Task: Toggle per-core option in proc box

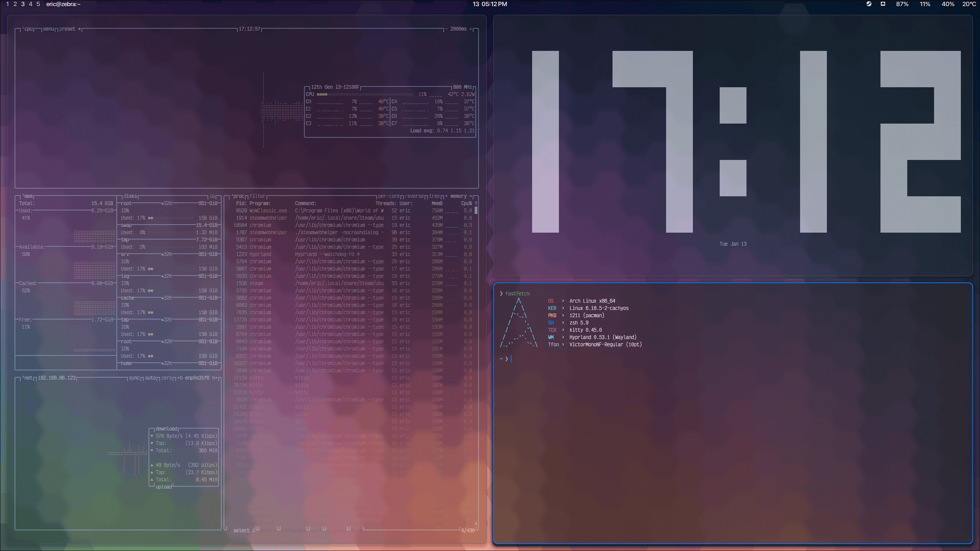Action: point(389,196)
